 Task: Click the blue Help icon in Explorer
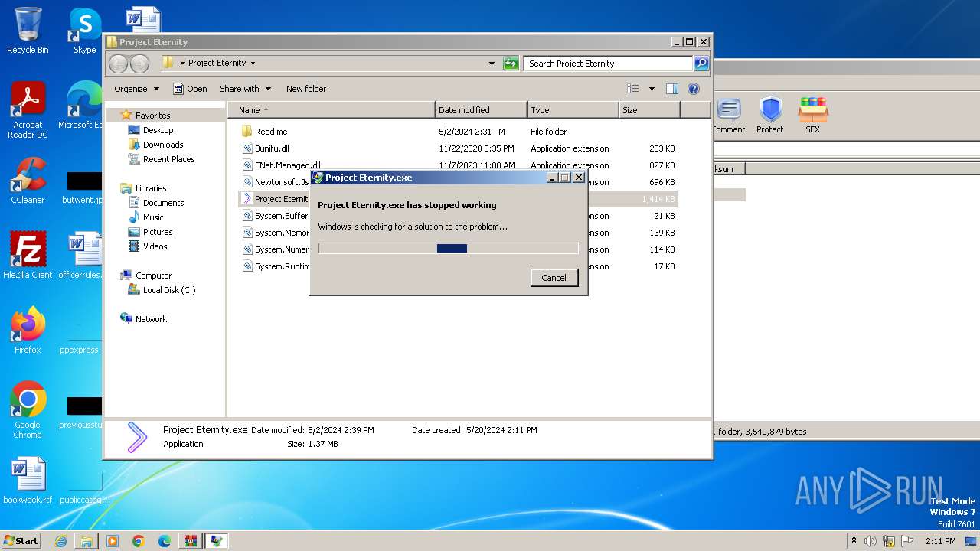694,89
